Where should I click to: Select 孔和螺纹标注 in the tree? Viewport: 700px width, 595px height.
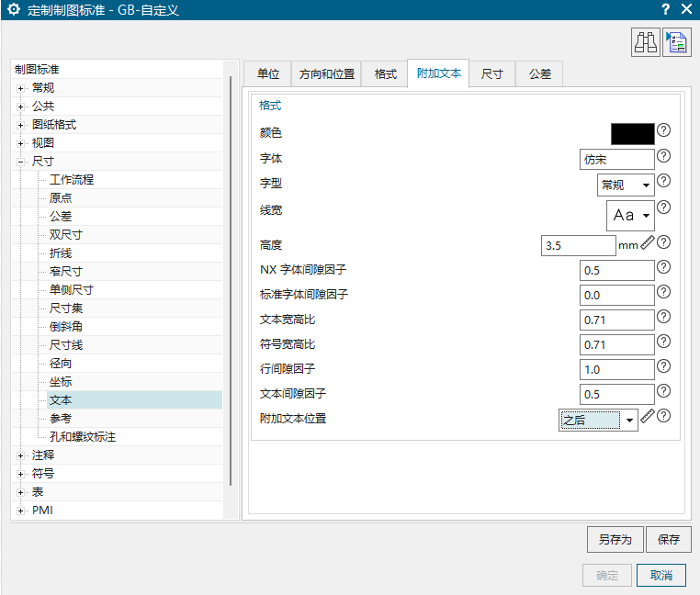pyautogui.click(x=83, y=437)
